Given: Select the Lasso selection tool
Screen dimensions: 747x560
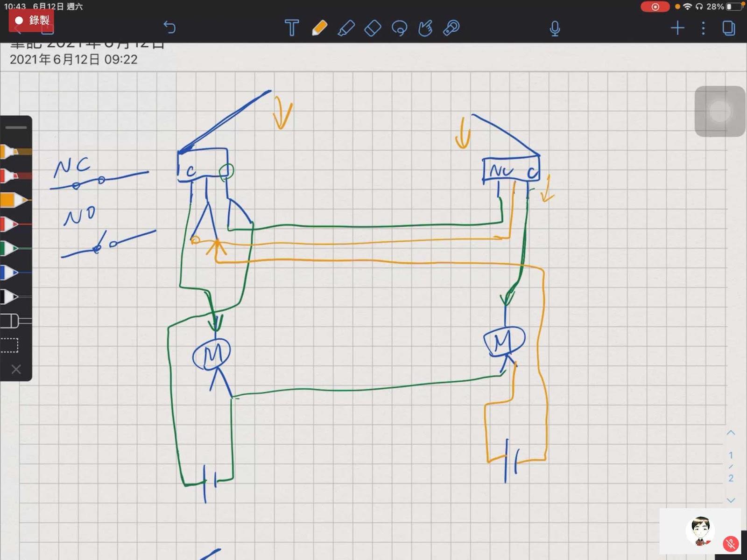Looking at the screenshot, I should click(399, 28).
